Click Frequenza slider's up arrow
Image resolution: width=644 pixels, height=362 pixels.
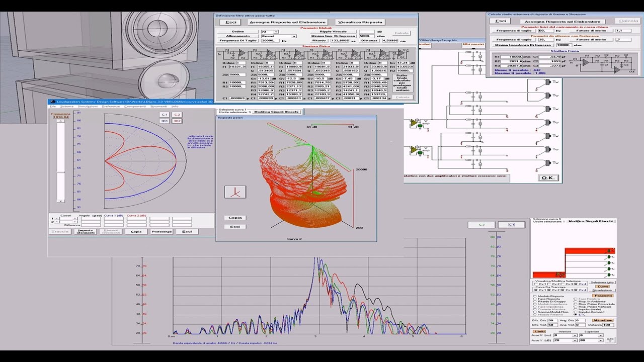coord(61,121)
